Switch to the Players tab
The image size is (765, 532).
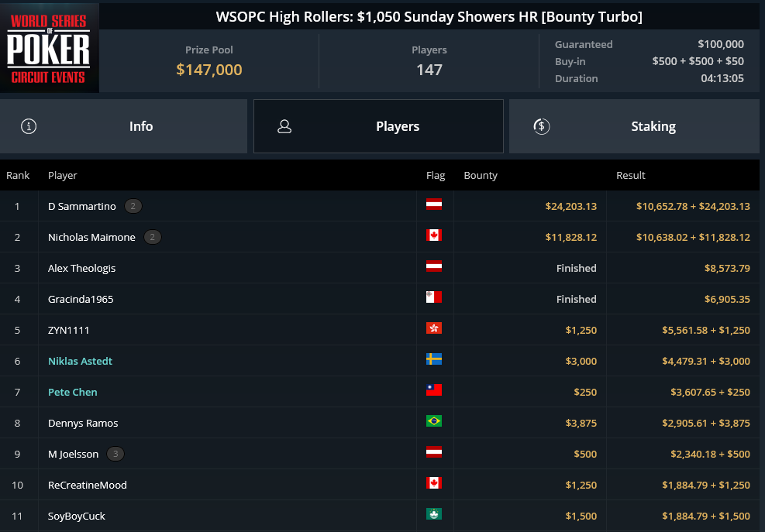click(x=378, y=126)
